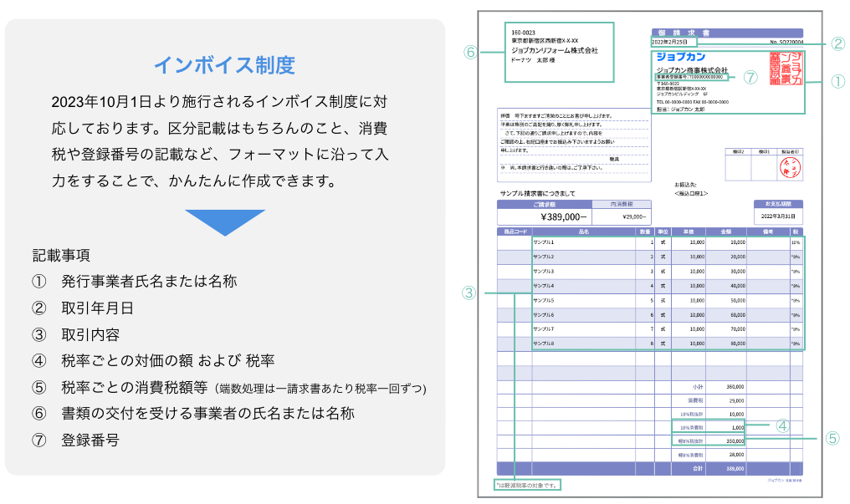Select the text サンプル請求書につきまして
Screen dimensions: 850x504
pyautogui.click(x=537, y=193)
